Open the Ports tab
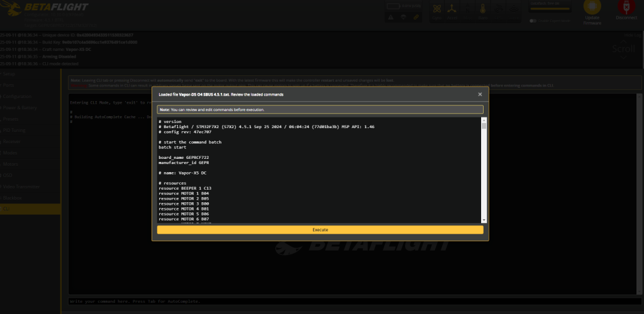Viewport: 644px width, 314px height. tap(30, 85)
